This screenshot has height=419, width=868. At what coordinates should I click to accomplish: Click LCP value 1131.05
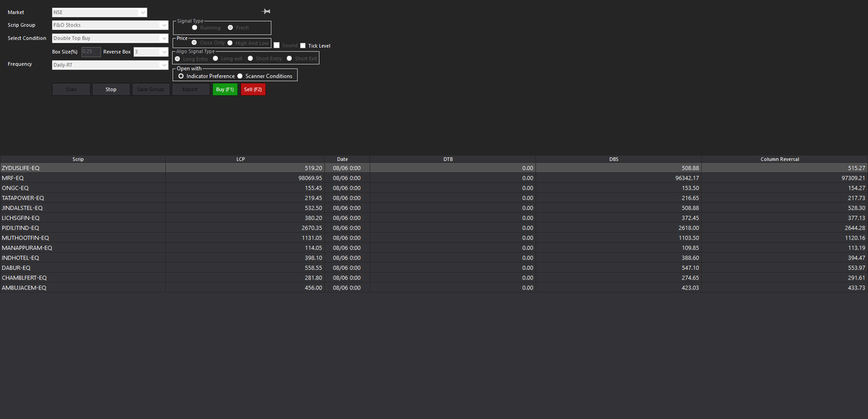pyautogui.click(x=312, y=237)
